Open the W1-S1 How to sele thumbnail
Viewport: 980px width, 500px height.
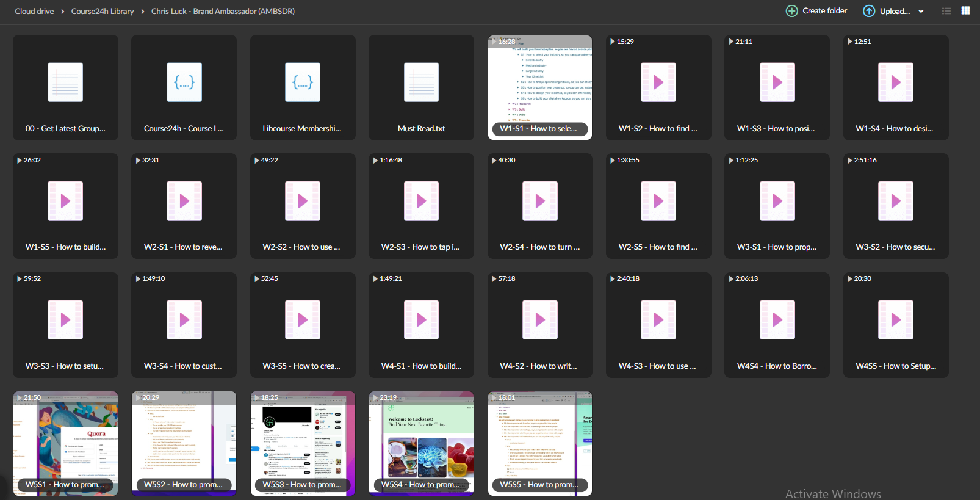[540, 87]
